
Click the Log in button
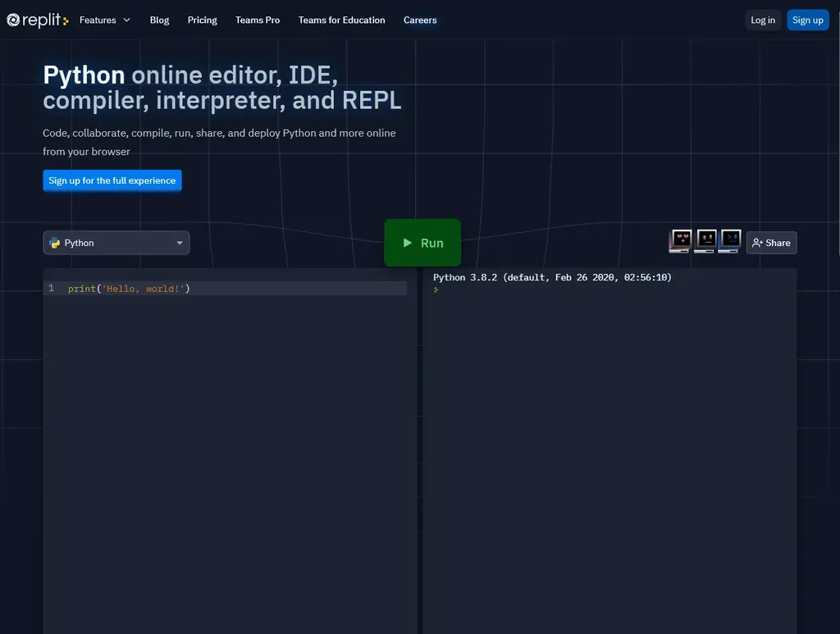[763, 20]
